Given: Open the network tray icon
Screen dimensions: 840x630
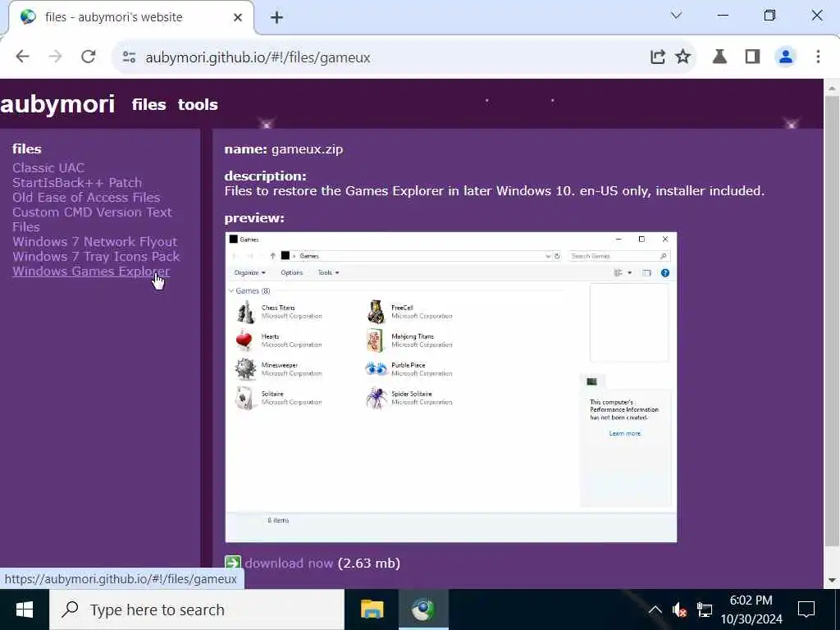Looking at the screenshot, I should (705, 609).
